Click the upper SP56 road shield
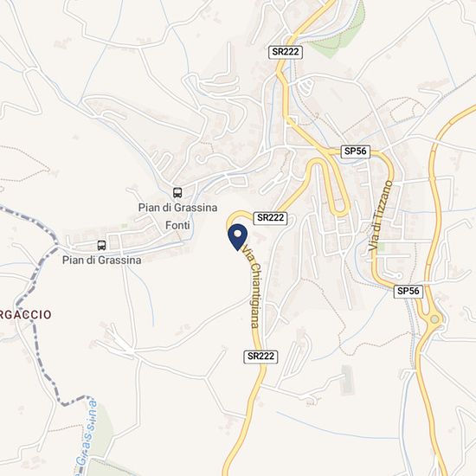This screenshot has height=476, width=476. click(x=356, y=151)
